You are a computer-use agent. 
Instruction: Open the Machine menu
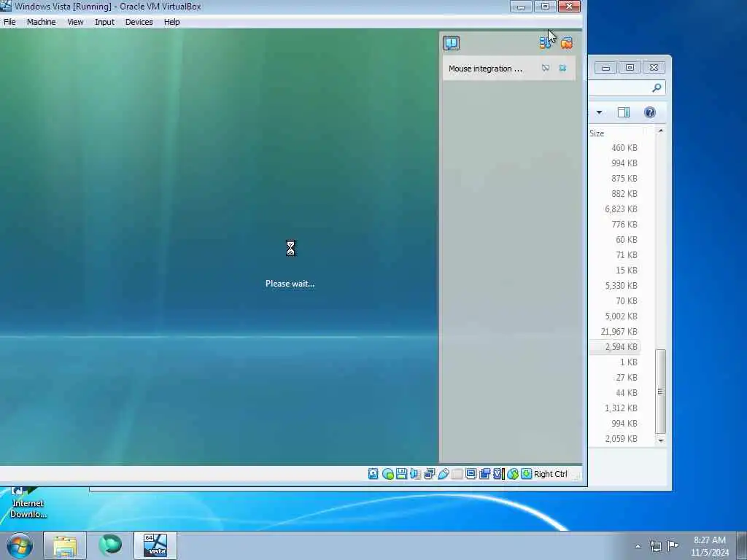(x=41, y=22)
